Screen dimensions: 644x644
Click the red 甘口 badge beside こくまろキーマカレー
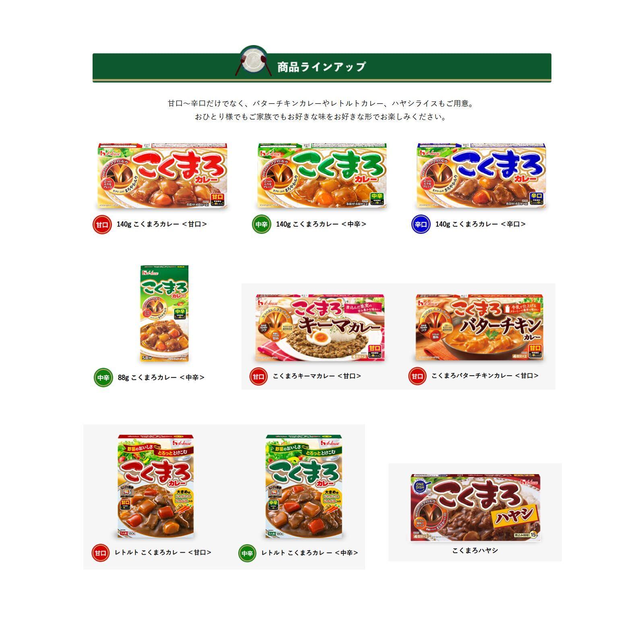tap(258, 377)
